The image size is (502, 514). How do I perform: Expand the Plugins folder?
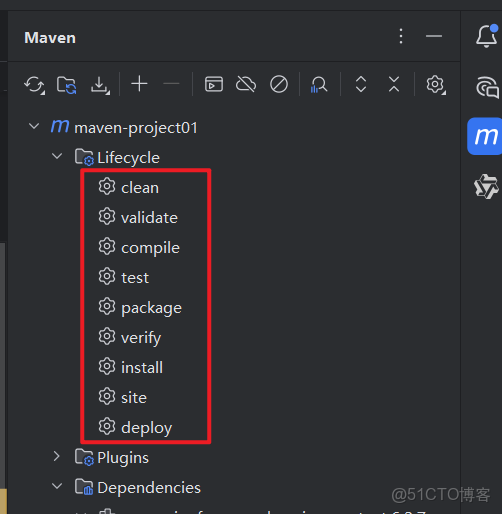(57, 456)
